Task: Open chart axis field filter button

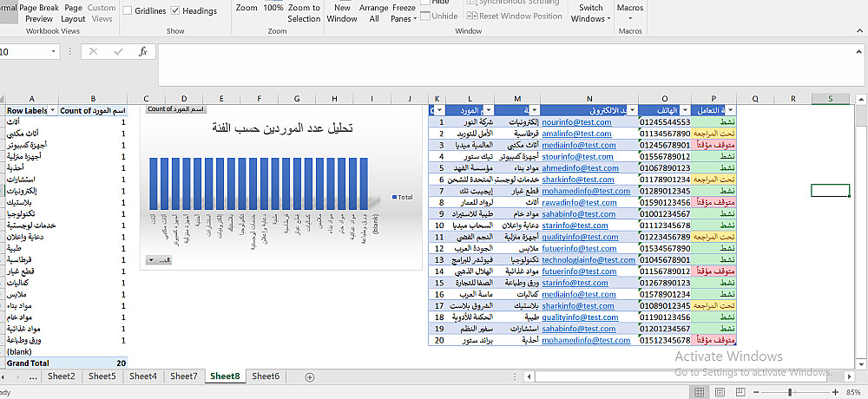Action: coord(158,260)
